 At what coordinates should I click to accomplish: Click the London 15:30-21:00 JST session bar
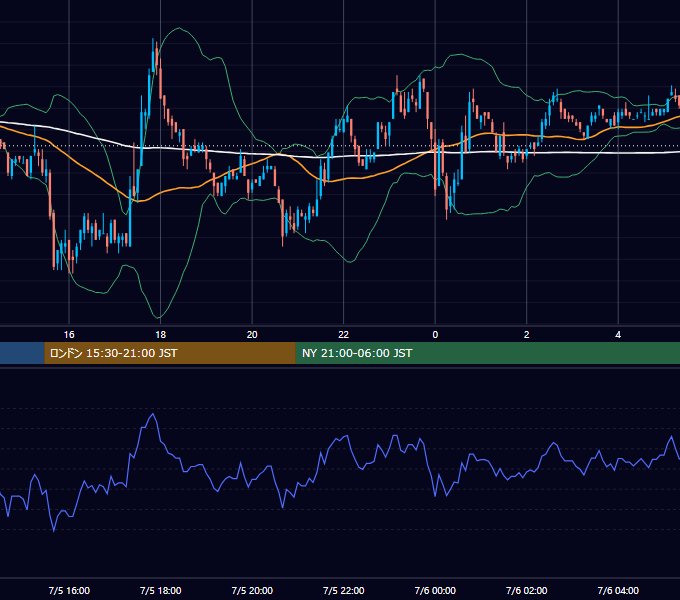tap(170, 353)
